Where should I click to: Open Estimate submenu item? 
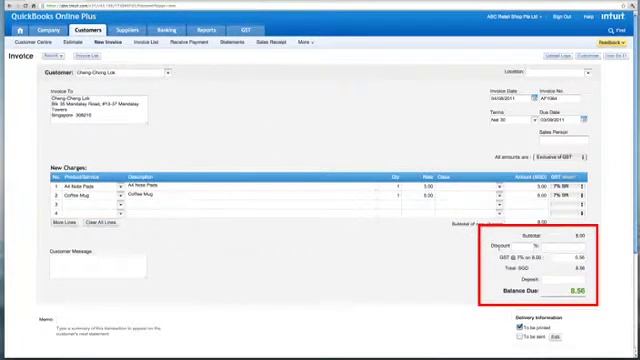point(73,42)
